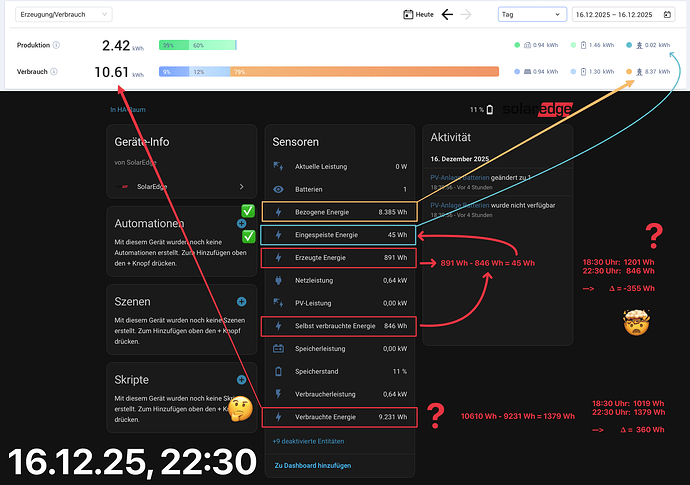Toggle the orange grid consumption legend dot
The height and width of the screenshot is (485, 690).
(x=629, y=71)
